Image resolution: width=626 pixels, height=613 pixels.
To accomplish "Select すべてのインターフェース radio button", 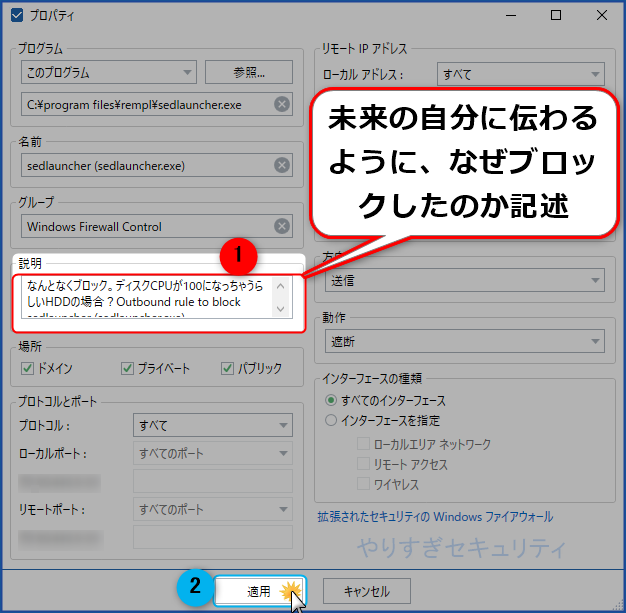I will click(x=331, y=400).
